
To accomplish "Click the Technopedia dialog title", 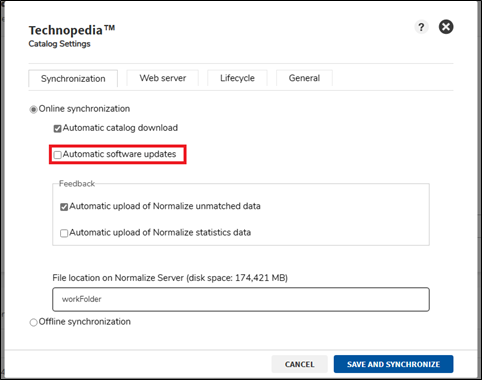I will [72, 30].
